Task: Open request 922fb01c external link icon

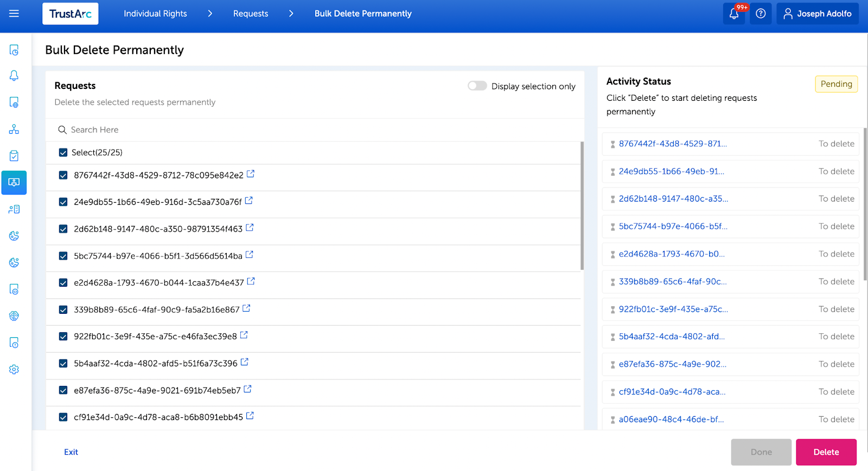Action: [x=244, y=335]
